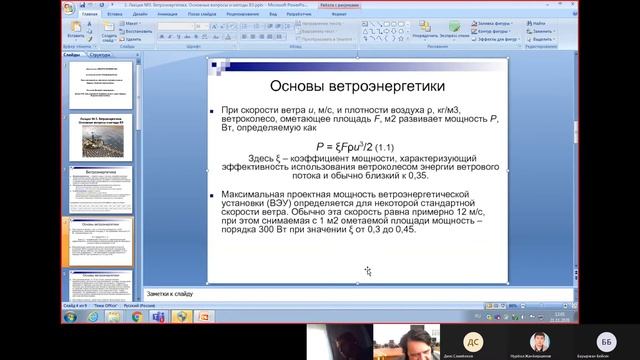This screenshot has width=640, height=360.
Task: Click the Bulleted list icon
Action: pos(245,27)
